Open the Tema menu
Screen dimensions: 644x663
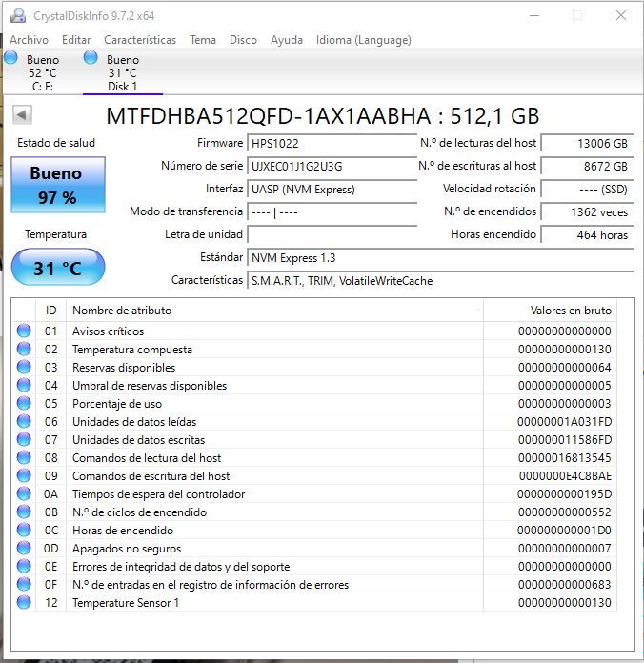click(x=203, y=40)
